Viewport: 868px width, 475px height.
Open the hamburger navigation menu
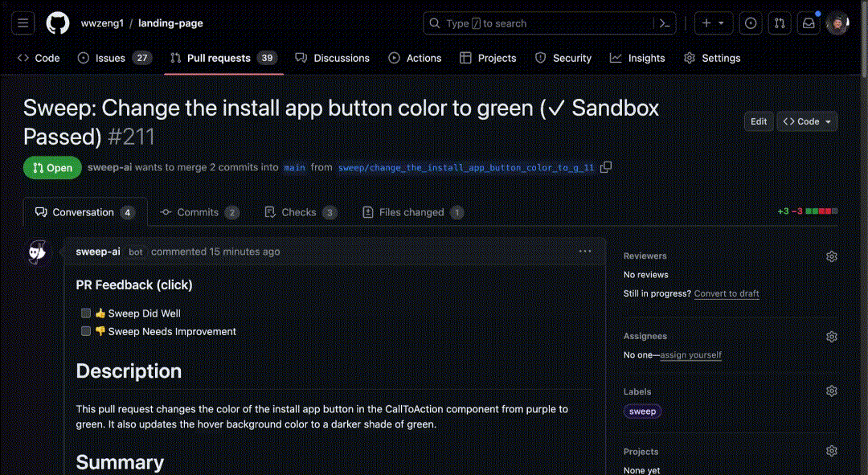coord(23,23)
